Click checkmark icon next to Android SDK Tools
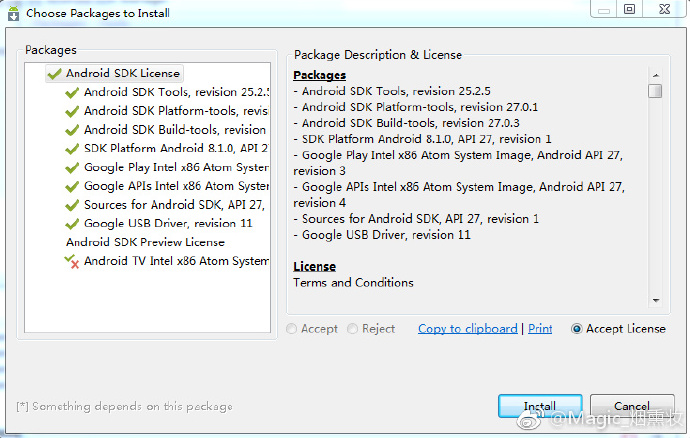 (x=72, y=92)
